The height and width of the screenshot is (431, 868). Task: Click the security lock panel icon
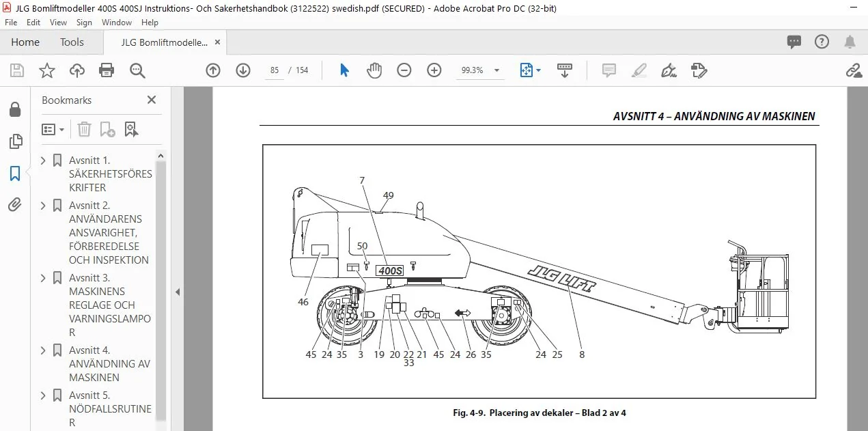pos(15,109)
